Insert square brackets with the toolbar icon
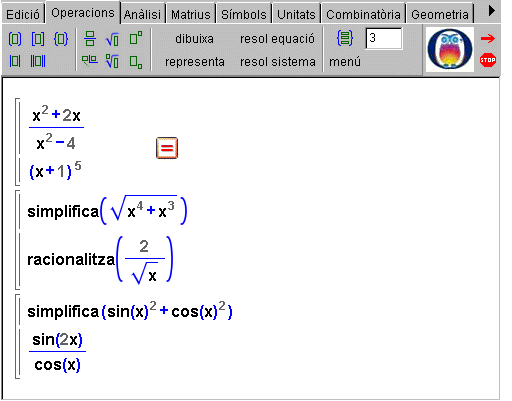512x401 pixels. click(38, 39)
